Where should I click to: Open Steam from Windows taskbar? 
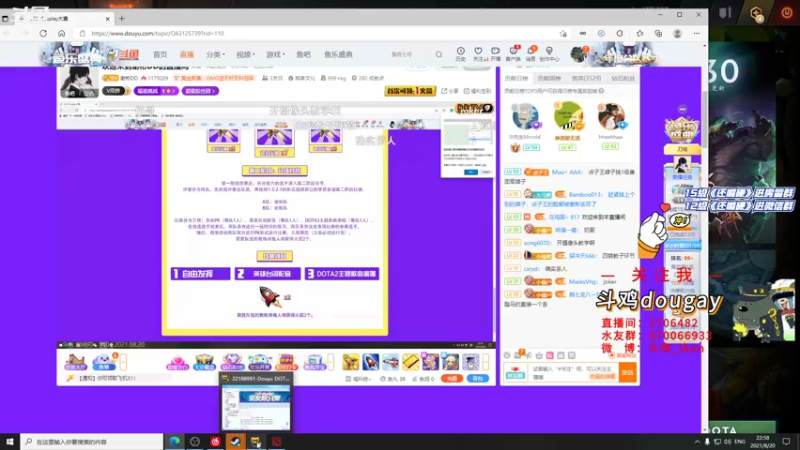coord(235,441)
